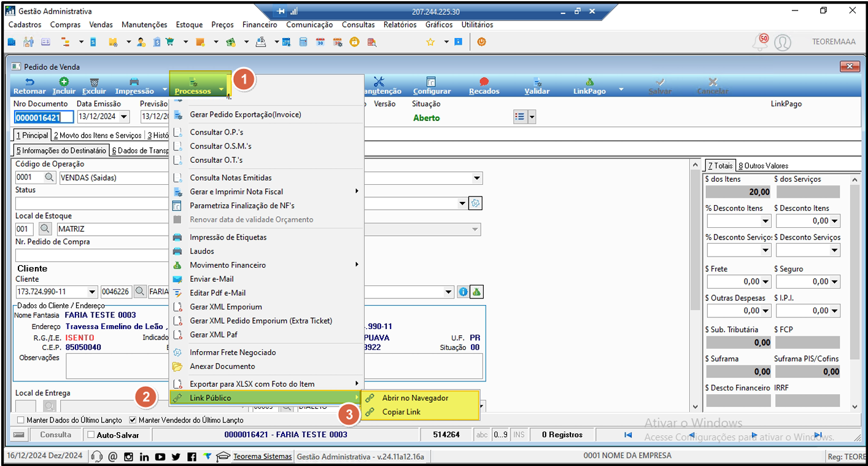
Task: Click the magnifier icon next to Local de Estoque 001
Action: click(x=45, y=229)
